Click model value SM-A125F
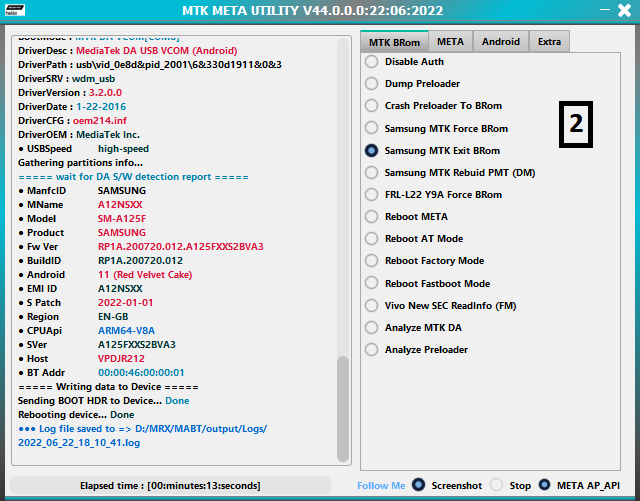640x501 pixels. 122,219
